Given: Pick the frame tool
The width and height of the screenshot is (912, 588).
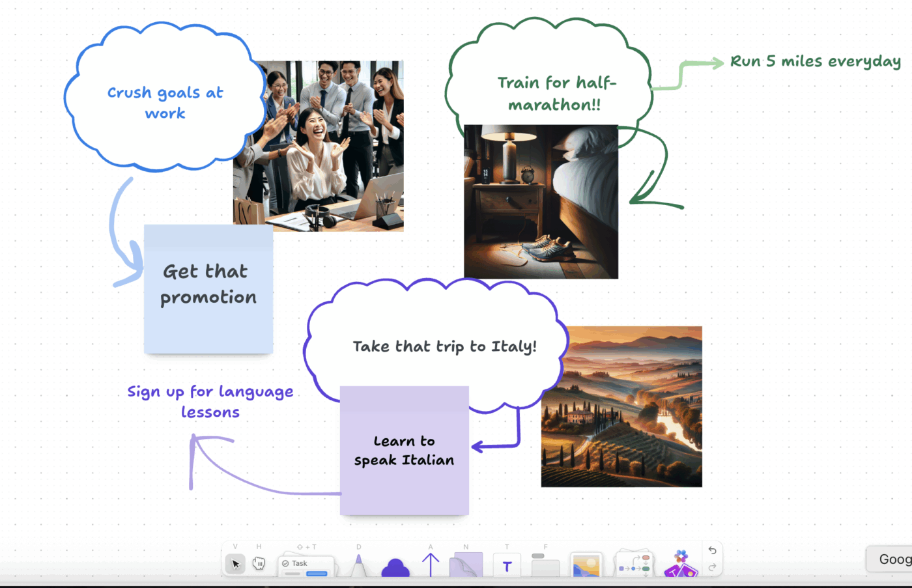Looking at the screenshot, I should [x=545, y=565].
